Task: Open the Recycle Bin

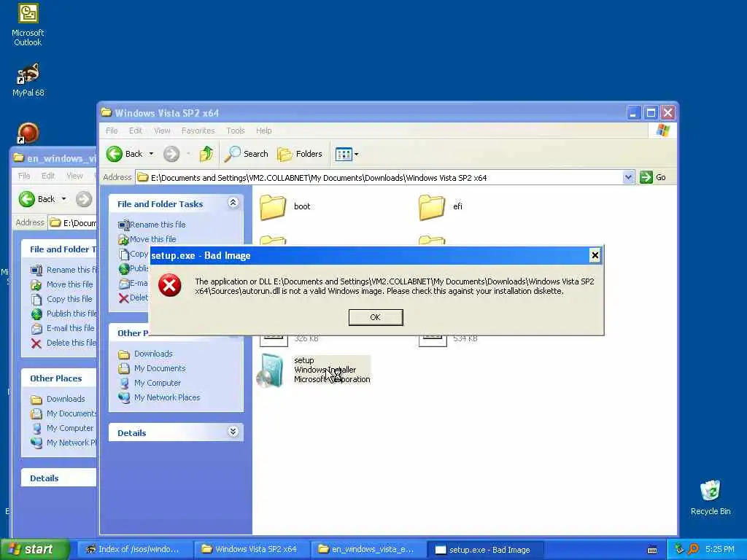Action: pyautogui.click(x=711, y=497)
